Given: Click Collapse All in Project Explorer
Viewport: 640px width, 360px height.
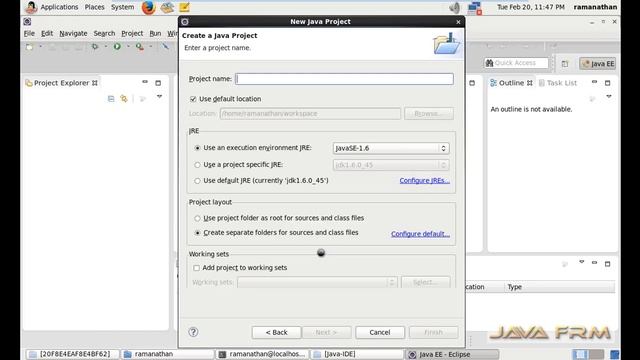Looking at the screenshot, I should 111,98.
